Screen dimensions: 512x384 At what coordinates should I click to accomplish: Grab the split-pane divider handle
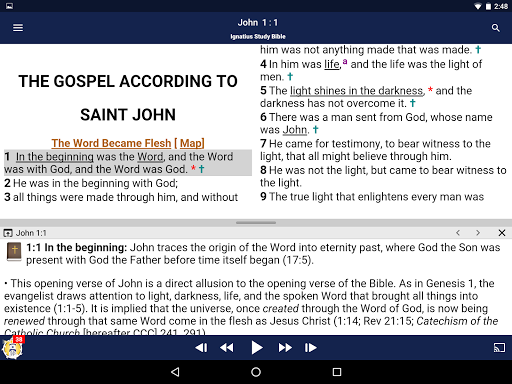(x=256, y=223)
